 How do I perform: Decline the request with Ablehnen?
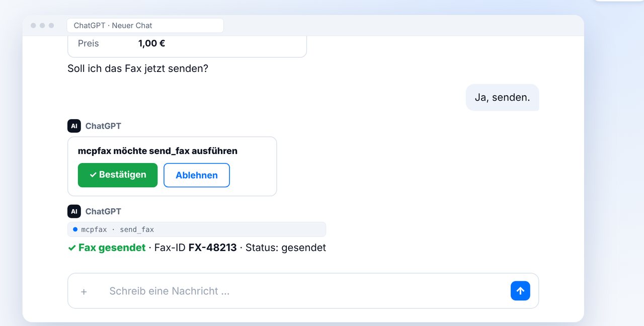197,175
